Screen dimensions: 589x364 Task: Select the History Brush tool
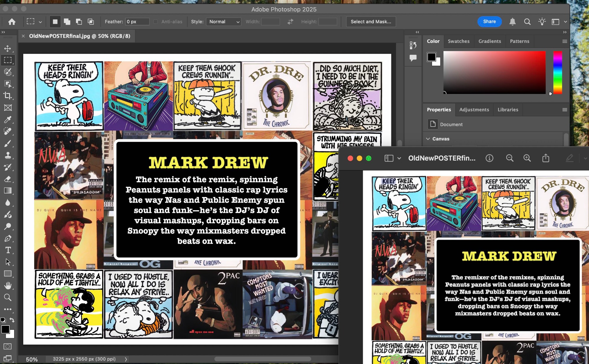pyautogui.click(x=8, y=167)
